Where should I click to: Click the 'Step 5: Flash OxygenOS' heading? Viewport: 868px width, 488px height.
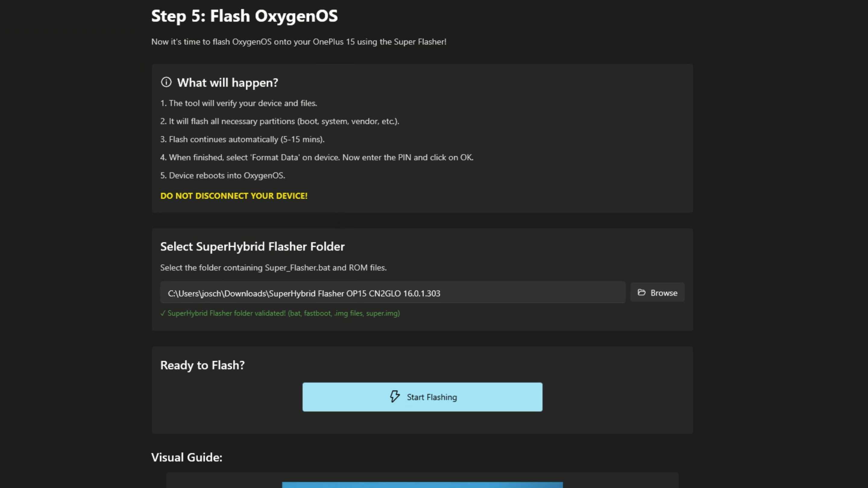[244, 16]
